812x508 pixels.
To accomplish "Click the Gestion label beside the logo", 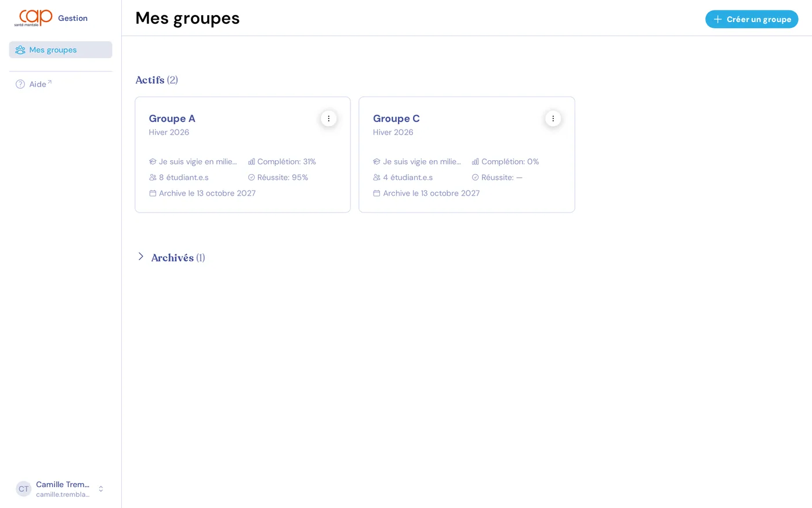I will (72, 18).
